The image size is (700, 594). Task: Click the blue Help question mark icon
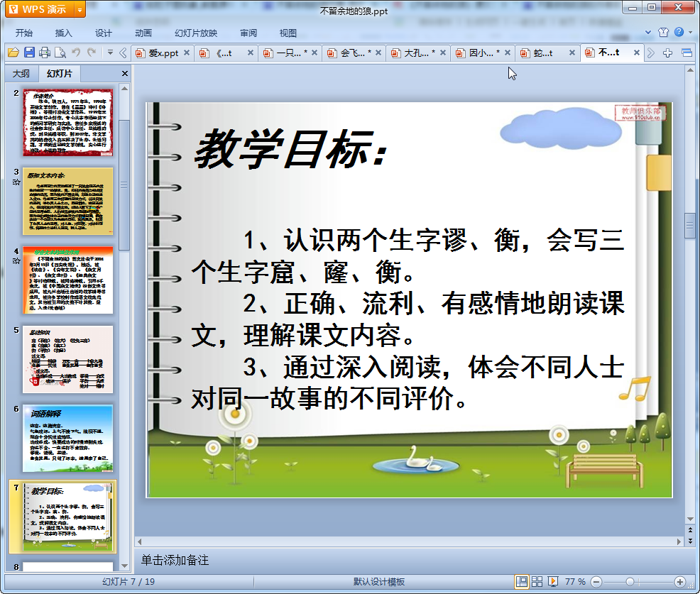click(679, 32)
